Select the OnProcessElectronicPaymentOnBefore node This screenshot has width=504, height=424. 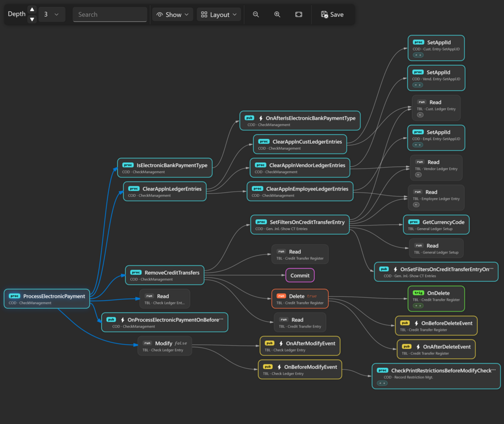(165, 322)
